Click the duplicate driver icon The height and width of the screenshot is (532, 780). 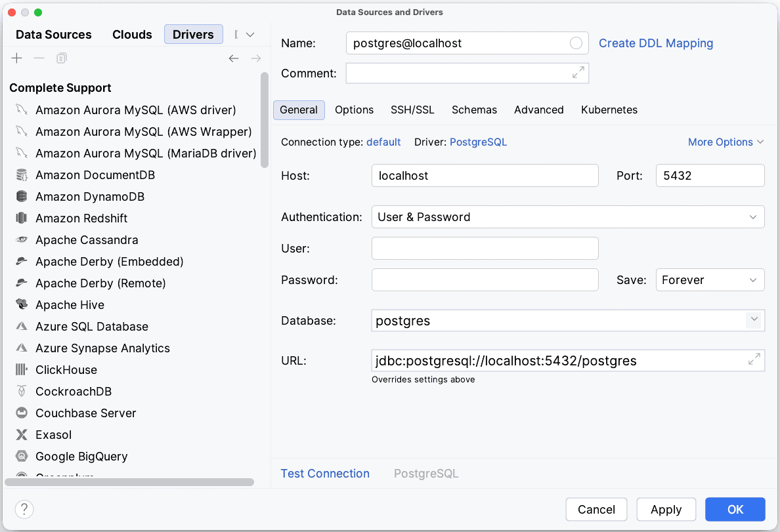62,58
